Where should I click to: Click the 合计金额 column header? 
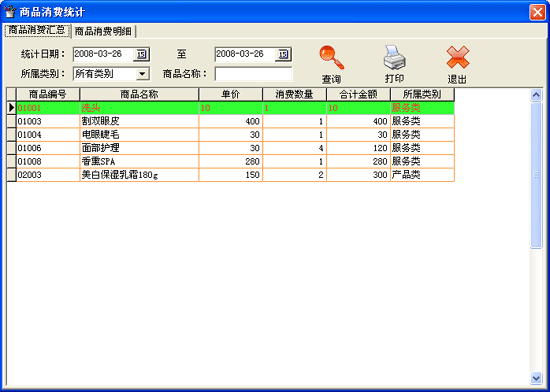coord(358,94)
